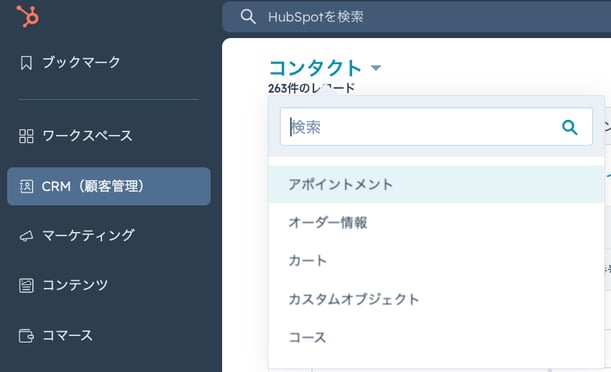Click the CRM contact-card icon
This screenshot has height=372, width=611.
(x=26, y=186)
